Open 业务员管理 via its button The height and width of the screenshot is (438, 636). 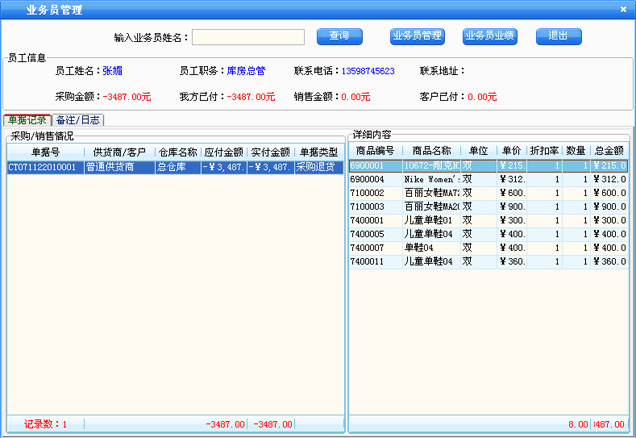[x=417, y=36]
